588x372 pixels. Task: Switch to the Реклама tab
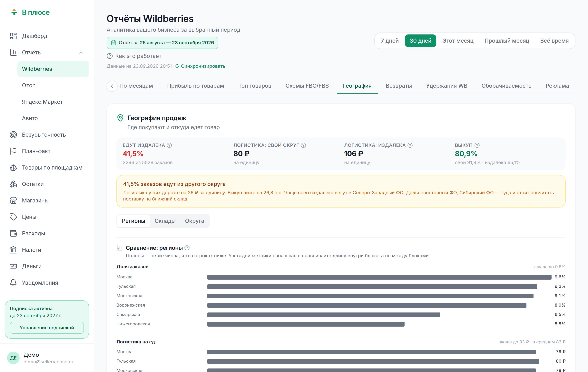tap(557, 86)
